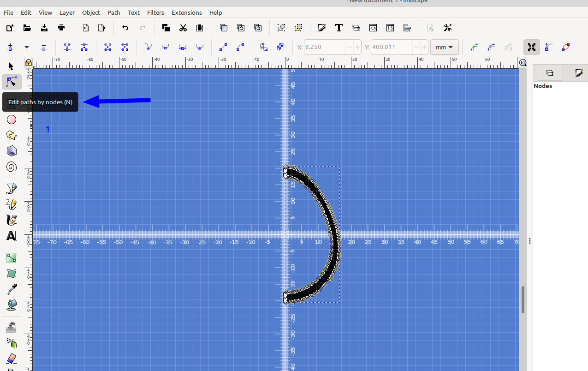Click the Import file icon
The height and width of the screenshot is (371, 588).
pos(85,28)
